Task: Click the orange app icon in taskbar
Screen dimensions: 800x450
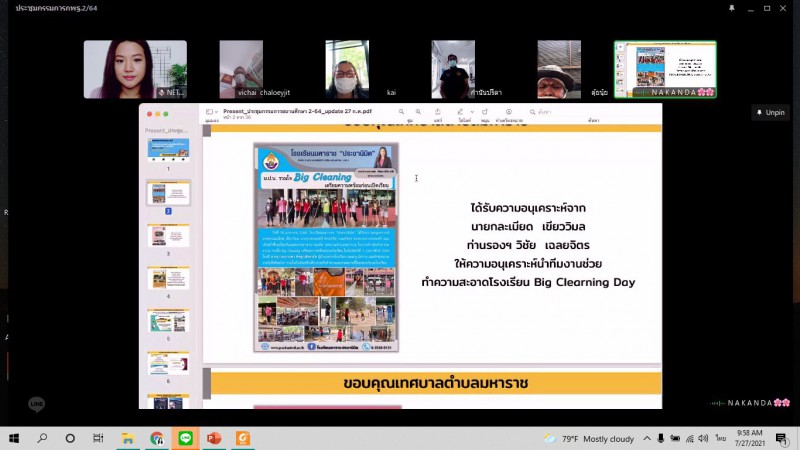Action: [x=241, y=438]
